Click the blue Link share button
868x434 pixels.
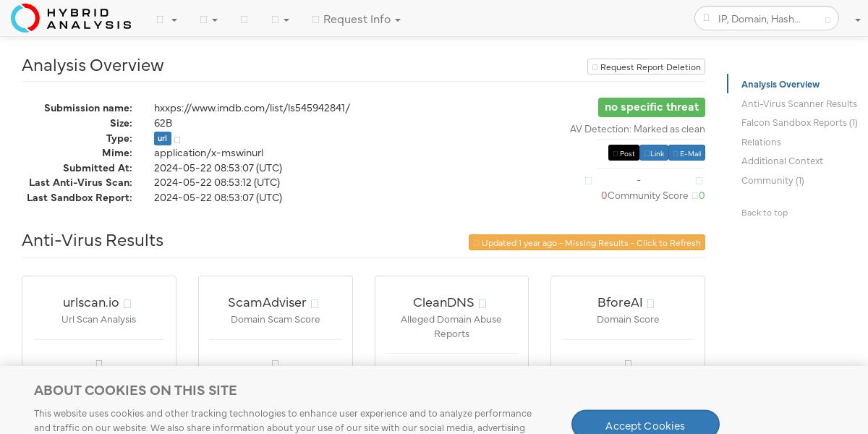(654, 153)
